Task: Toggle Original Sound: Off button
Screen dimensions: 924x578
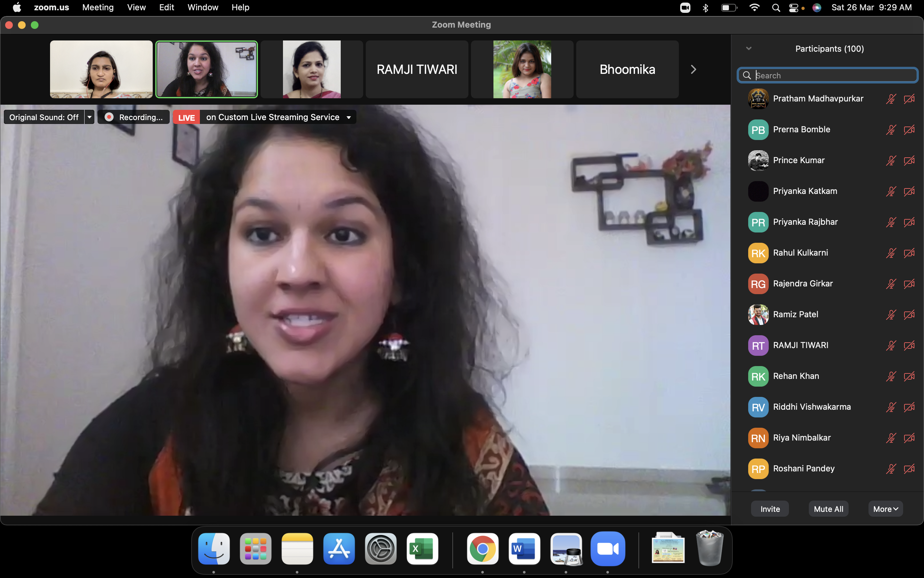Action: pyautogui.click(x=44, y=117)
